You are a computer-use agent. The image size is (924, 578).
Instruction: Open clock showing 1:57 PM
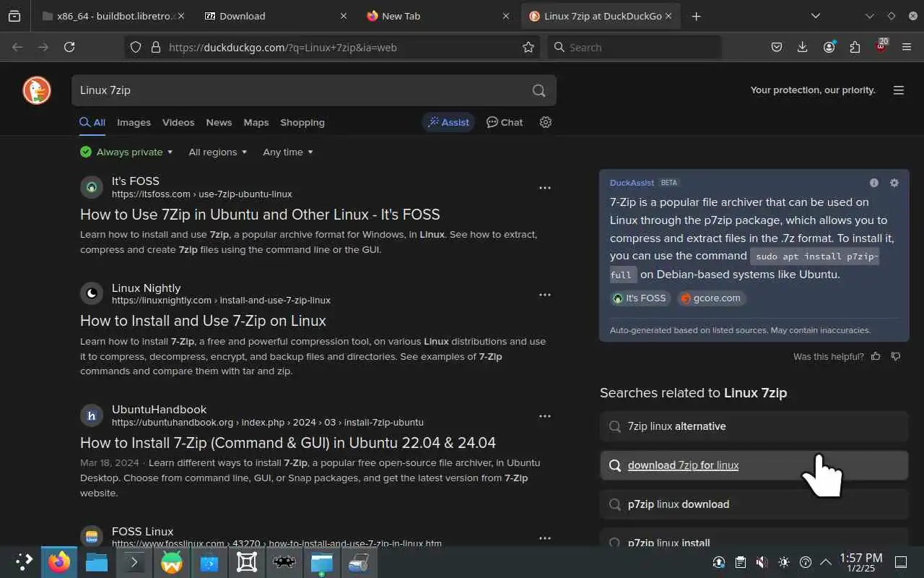click(x=861, y=562)
